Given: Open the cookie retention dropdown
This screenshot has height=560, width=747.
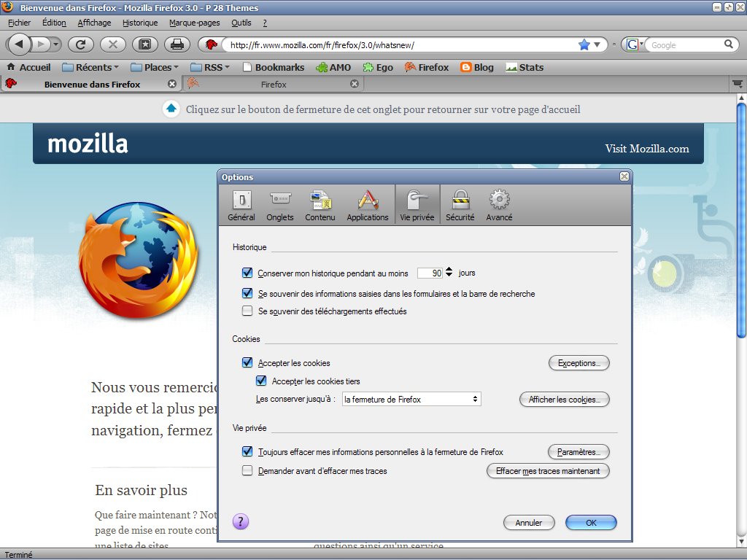Looking at the screenshot, I should pos(411,399).
